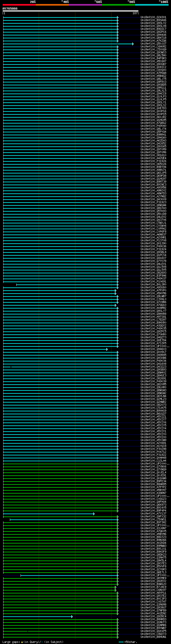Click label UniRef100_B8HRD3

click(x=153, y=619)
